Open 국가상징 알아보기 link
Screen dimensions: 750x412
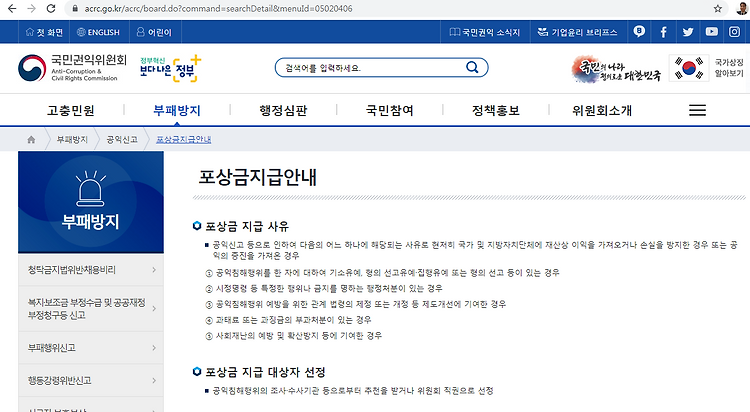coord(729,68)
